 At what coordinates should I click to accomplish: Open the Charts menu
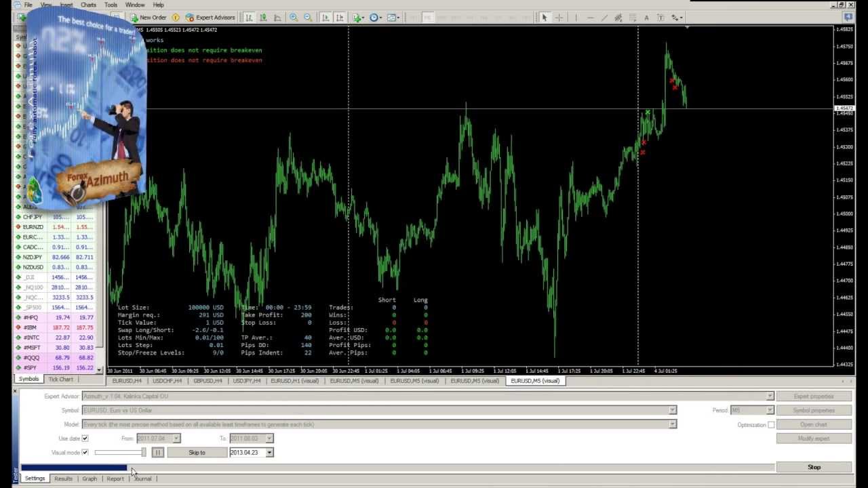coord(88,5)
